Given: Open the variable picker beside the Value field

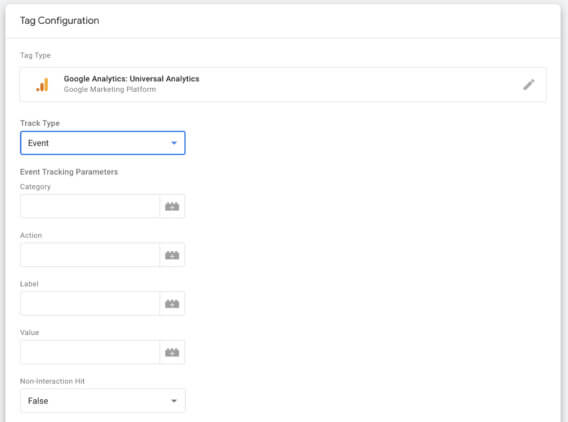Looking at the screenshot, I should point(172,352).
